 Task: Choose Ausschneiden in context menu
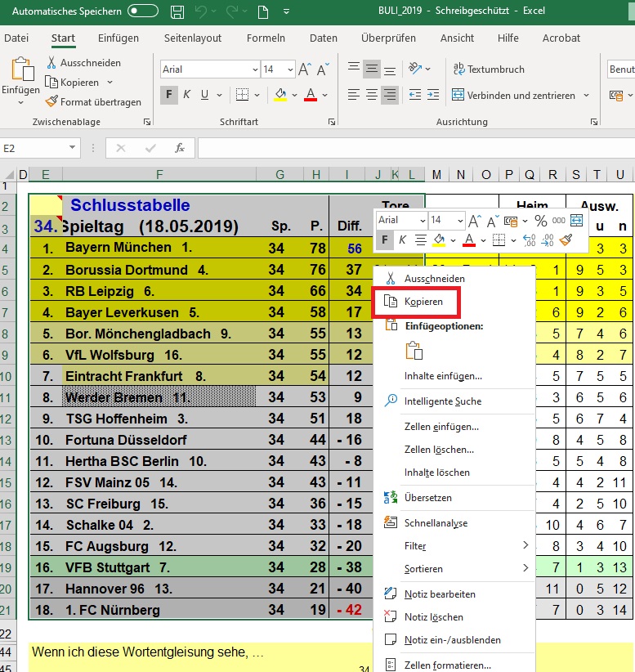pyautogui.click(x=454, y=279)
